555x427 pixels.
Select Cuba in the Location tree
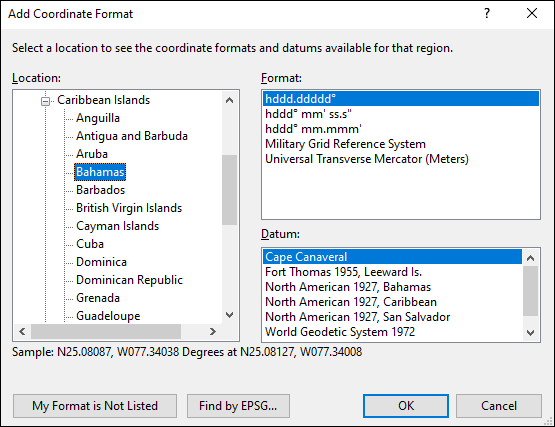(90, 244)
